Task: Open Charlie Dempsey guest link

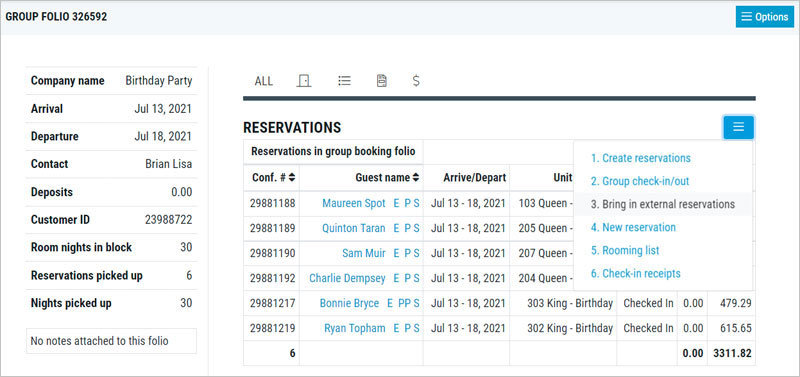Action: point(347,278)
